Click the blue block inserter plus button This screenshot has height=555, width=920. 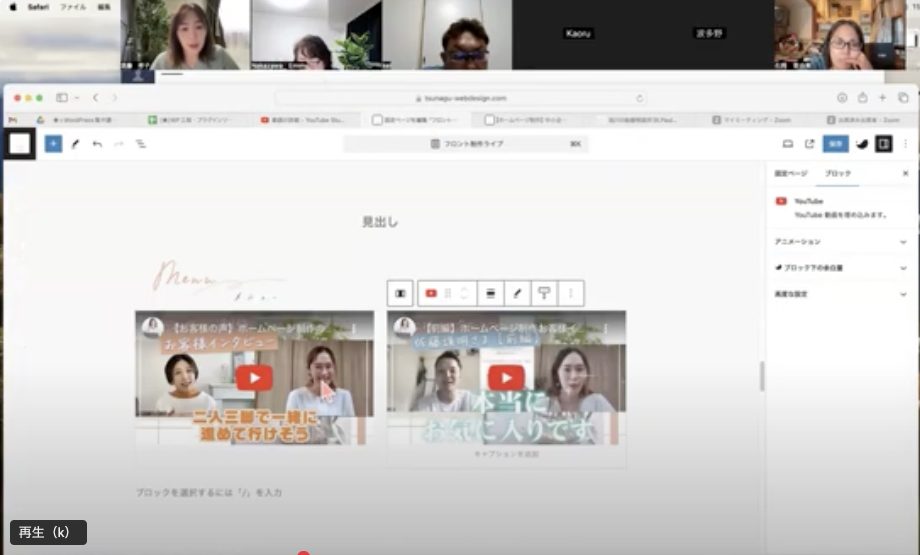[53, 144]
